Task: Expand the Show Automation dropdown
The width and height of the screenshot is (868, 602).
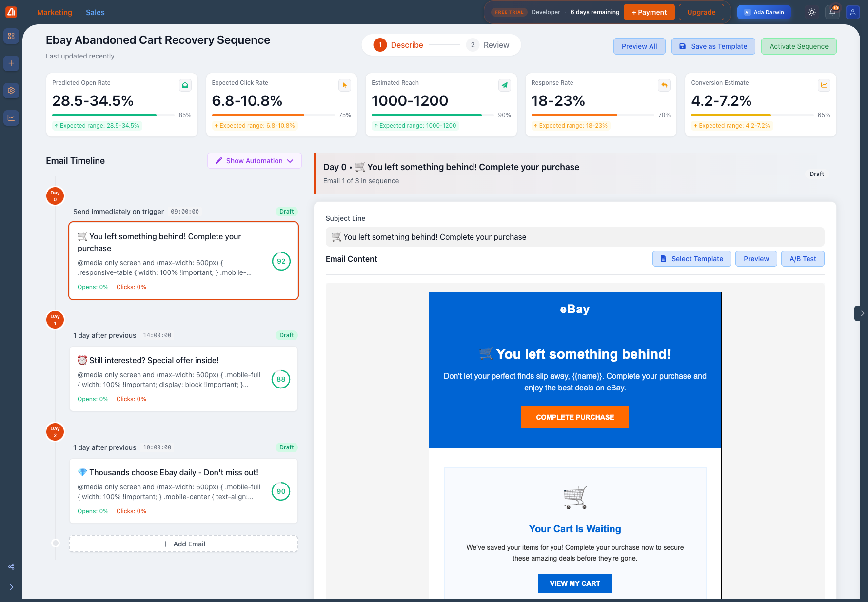Action: click(254, 161)
